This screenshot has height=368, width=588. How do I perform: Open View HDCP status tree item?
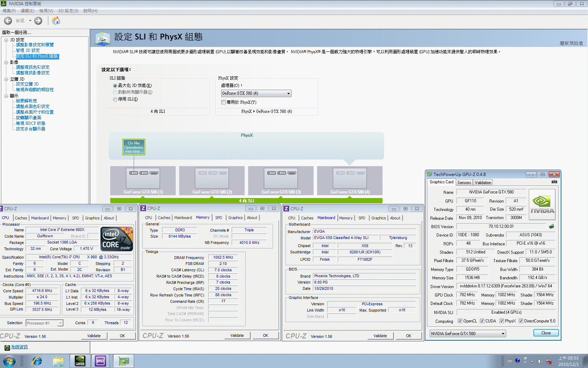pos(30,123)
